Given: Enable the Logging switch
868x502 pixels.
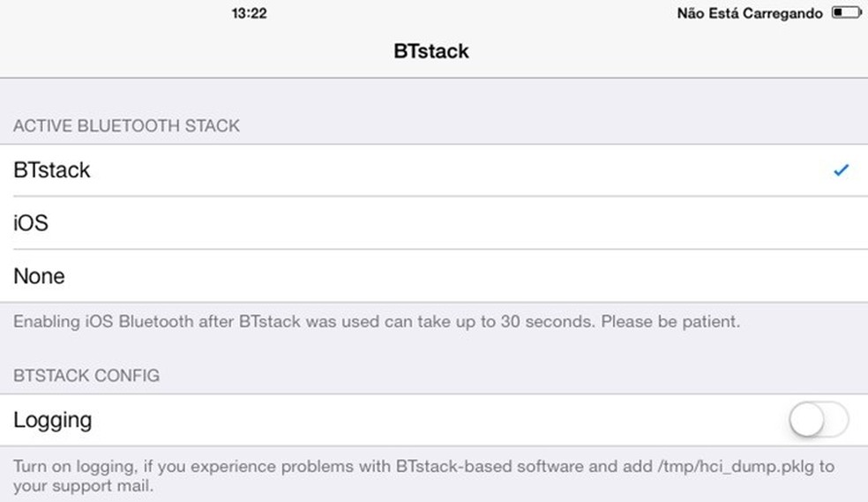Looking at the screenshot, I should click(x=819, y=420).
